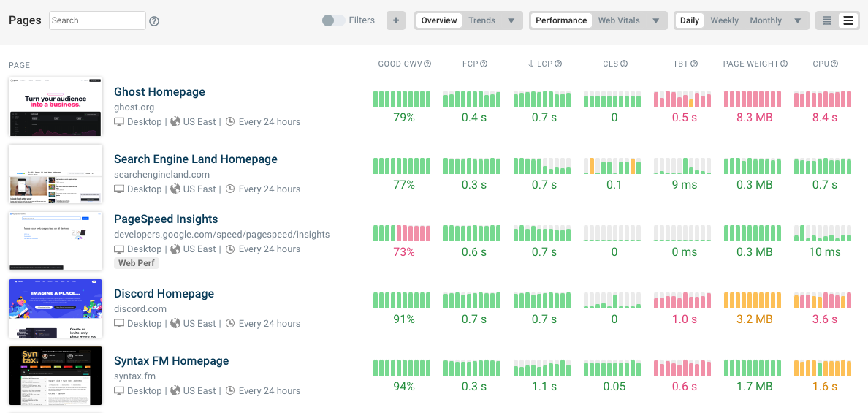Switch to the Web Vitals tab
Screen dimensions: 868x413
coord(618,20)
